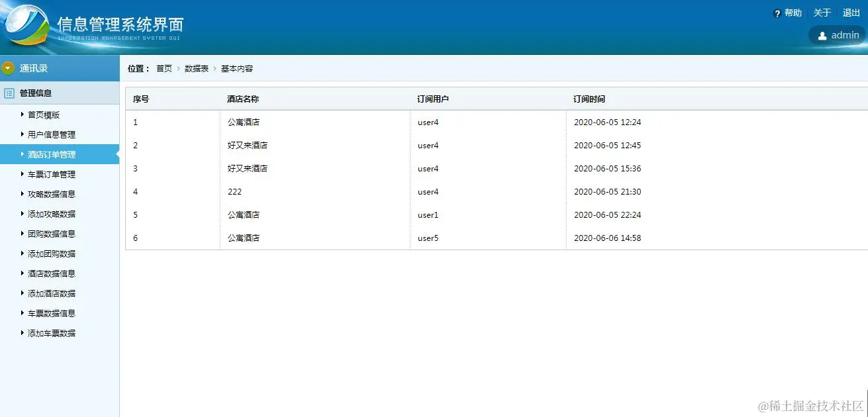Image resolution: width=868 pixels, height=417 pixels.
Task: Click 基本内容 breadcrumb link
Action: pyautogui.click(x=237, y=69)
